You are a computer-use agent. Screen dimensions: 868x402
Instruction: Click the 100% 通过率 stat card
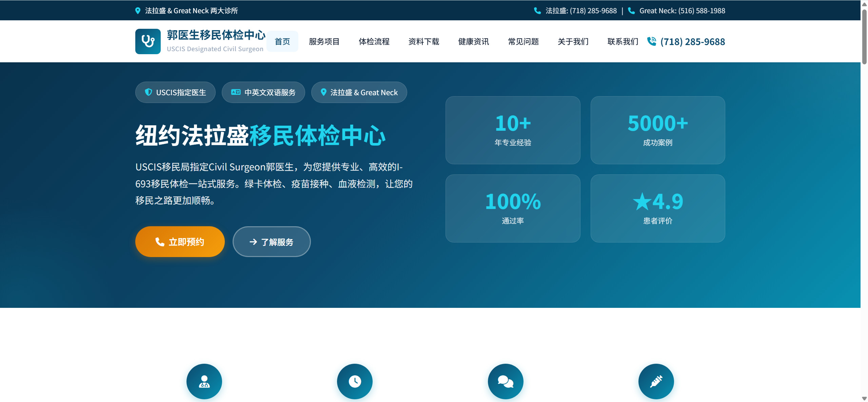click(513, 208)
